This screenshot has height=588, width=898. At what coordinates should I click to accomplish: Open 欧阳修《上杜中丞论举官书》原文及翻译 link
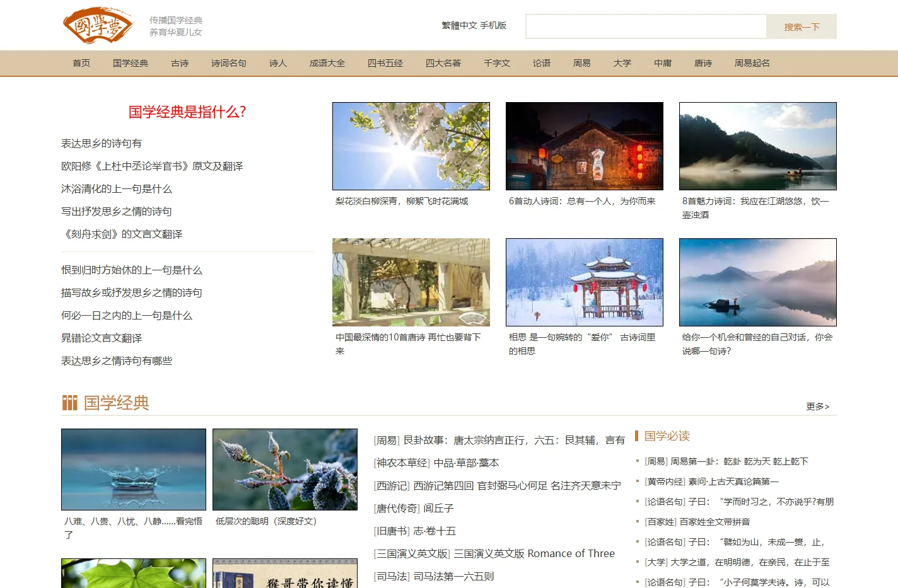click(x=152, y=166)
